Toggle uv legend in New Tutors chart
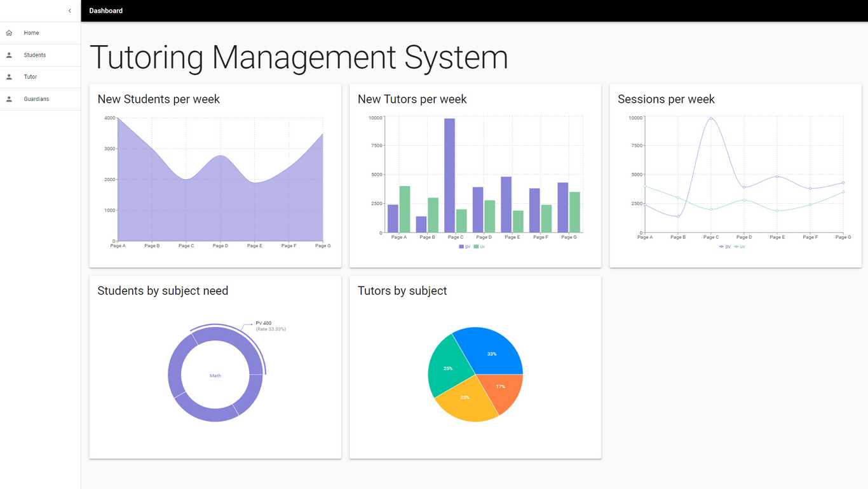 [x=479, y=246]
